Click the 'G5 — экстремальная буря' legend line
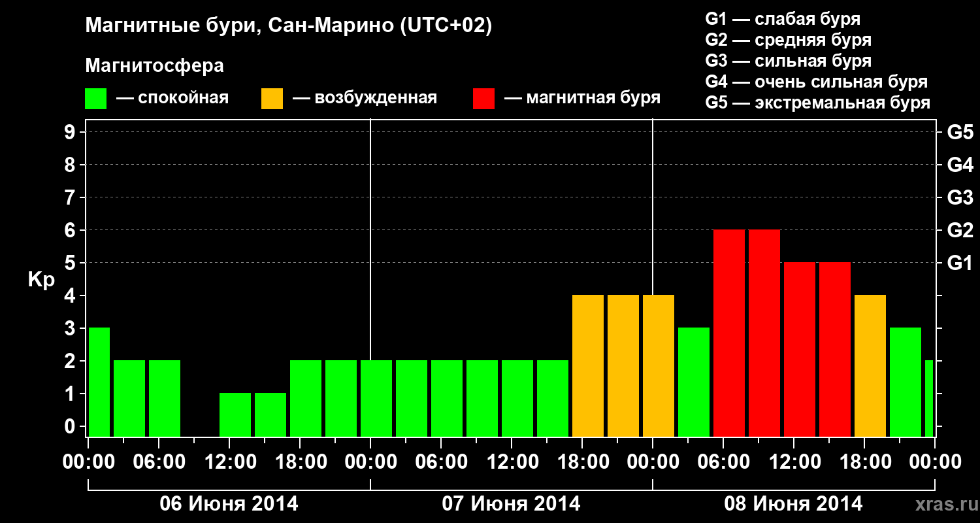The width and height of the screenshot is (980, 523). (818, 103)
